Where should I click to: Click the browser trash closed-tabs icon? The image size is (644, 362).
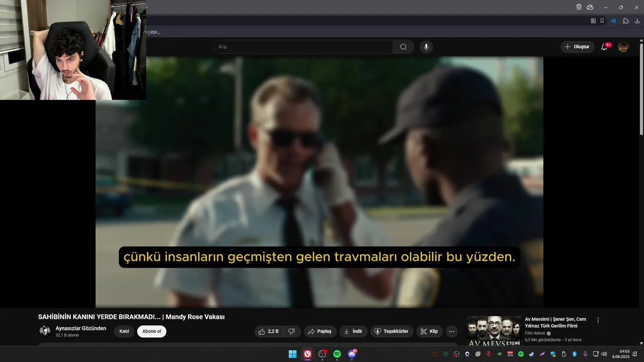[x=579, y=7]
